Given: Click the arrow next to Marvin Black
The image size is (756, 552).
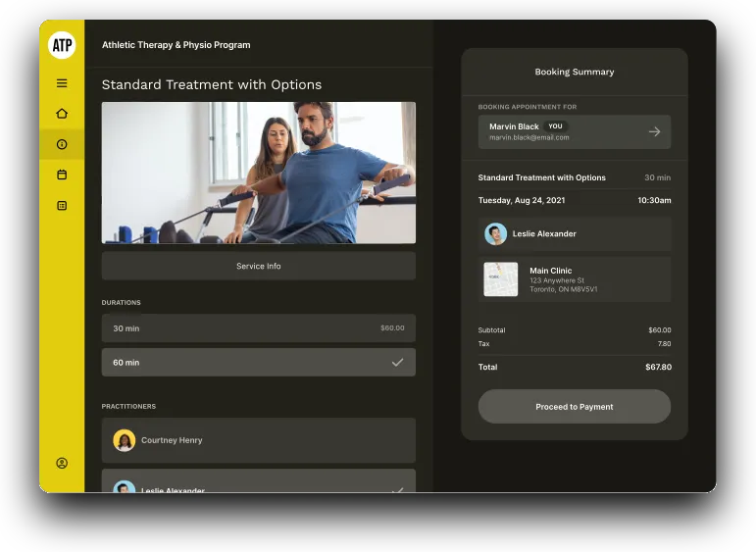Looking at the screenshot, I should [654, 131].
